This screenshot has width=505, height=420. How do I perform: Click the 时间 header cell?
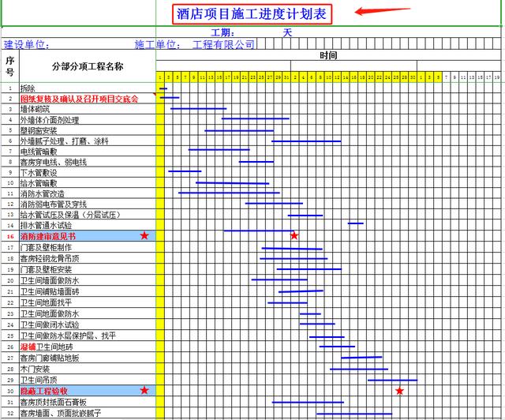click(x=328, y=55)
